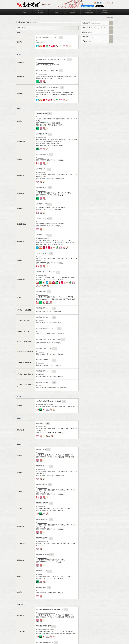Switch the site to ENGLISH
Screen dimensions: 129x644
point(46,5)
